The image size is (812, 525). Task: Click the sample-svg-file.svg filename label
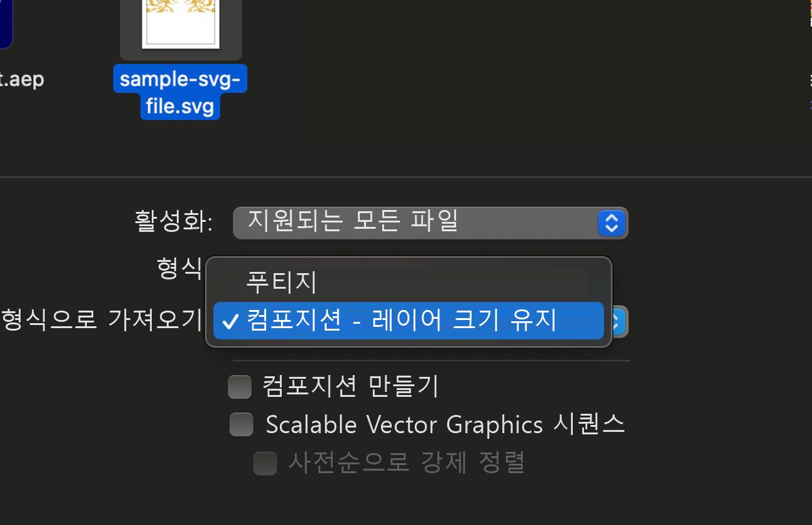[x=180, y=92]
